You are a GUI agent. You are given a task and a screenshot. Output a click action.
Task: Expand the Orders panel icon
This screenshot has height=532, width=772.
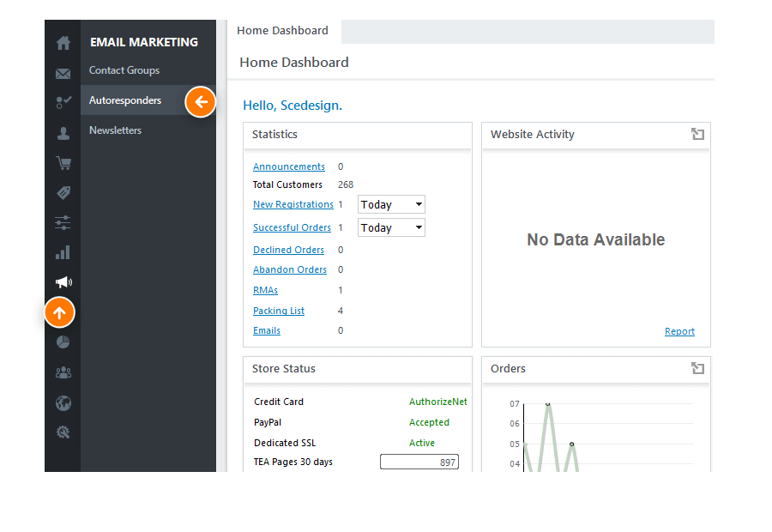coord(697,368)
